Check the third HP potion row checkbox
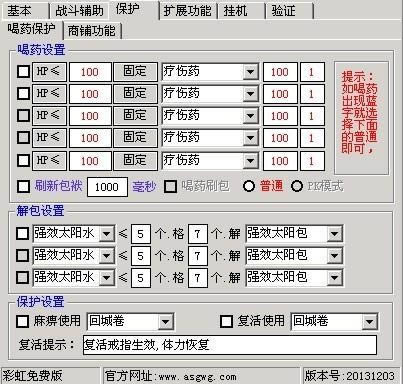This screenshot has width=403, height=384. [x=23, y=116]
